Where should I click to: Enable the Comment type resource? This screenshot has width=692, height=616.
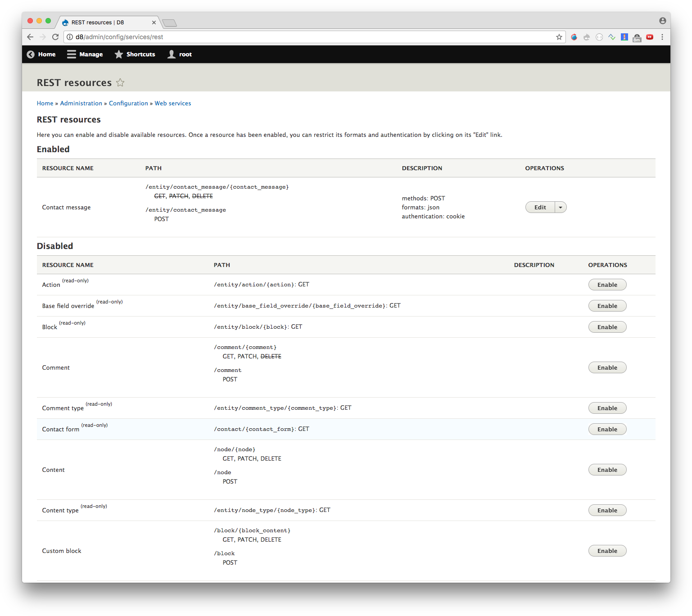607,408
